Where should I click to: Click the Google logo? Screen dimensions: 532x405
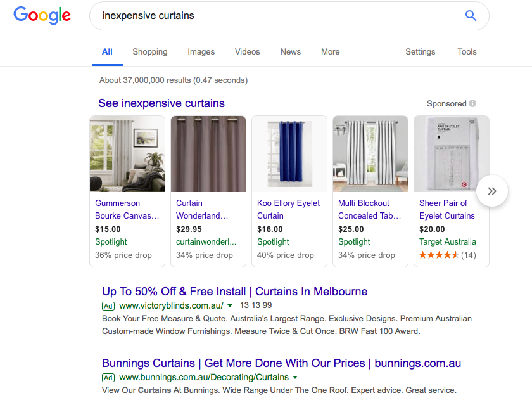[42, 15]
